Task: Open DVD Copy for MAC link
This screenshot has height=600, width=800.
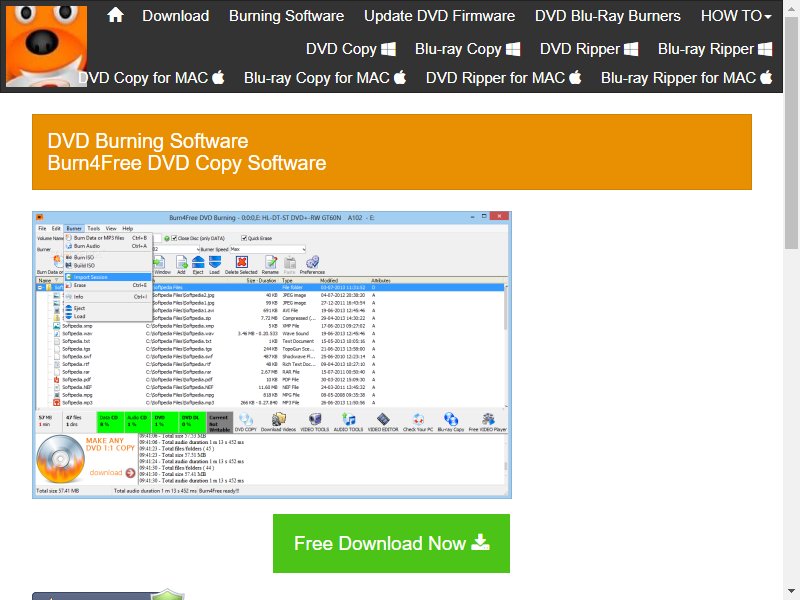Action: pos(151,78)
